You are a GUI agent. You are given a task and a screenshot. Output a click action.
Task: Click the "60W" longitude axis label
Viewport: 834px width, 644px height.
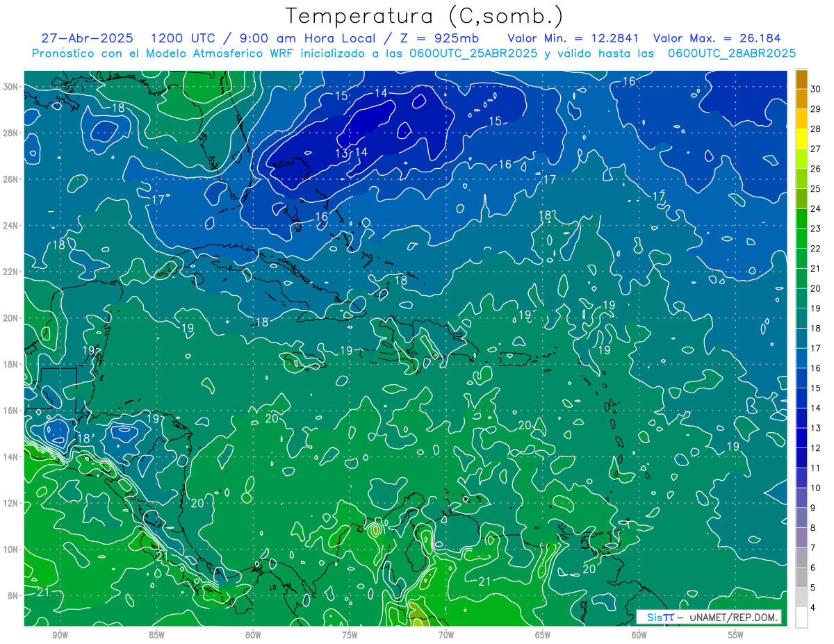click(639, 635)
